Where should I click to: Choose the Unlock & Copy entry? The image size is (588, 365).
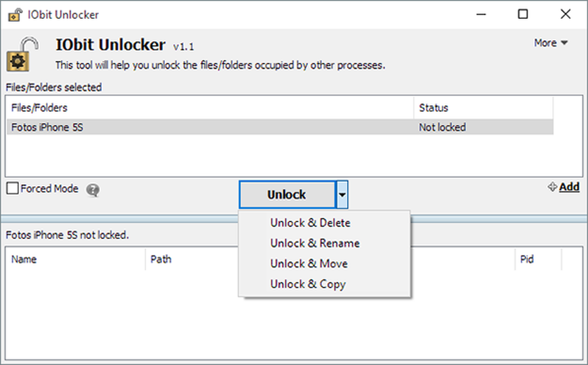[x=307, y=284]
